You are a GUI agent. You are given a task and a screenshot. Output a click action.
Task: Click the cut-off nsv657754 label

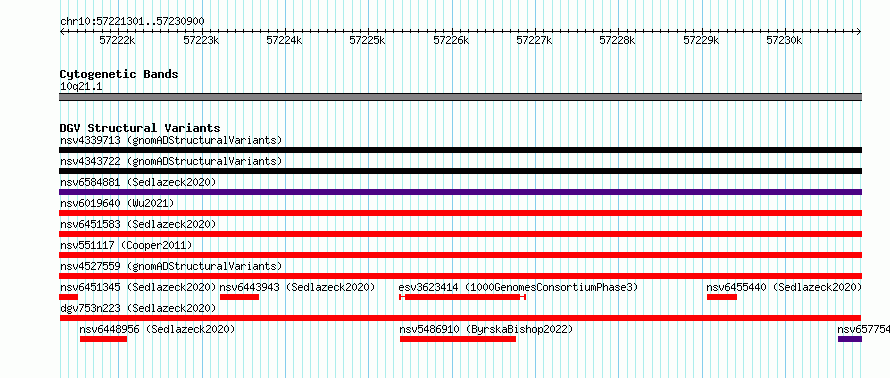(863, 329)
